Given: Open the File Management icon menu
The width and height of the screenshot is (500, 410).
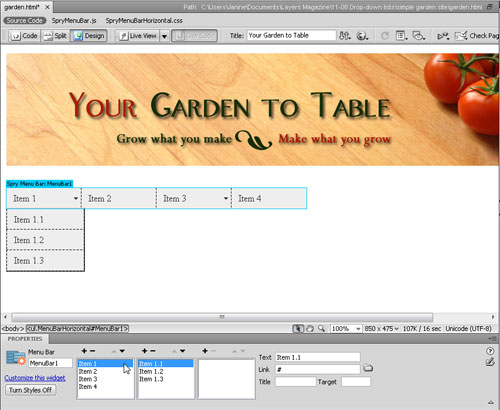Looking at the screenshot, I should coord(345,36).
